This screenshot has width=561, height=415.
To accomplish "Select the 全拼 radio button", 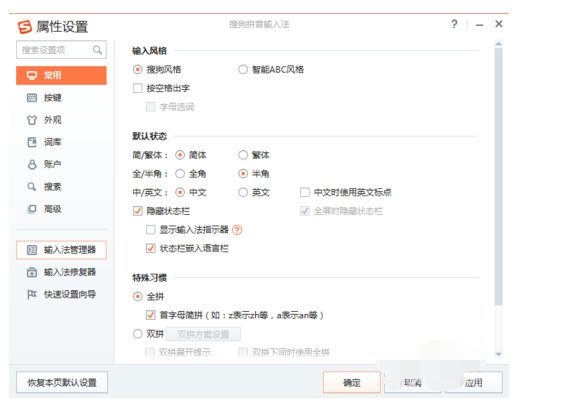I will click(x=137, y=297).
